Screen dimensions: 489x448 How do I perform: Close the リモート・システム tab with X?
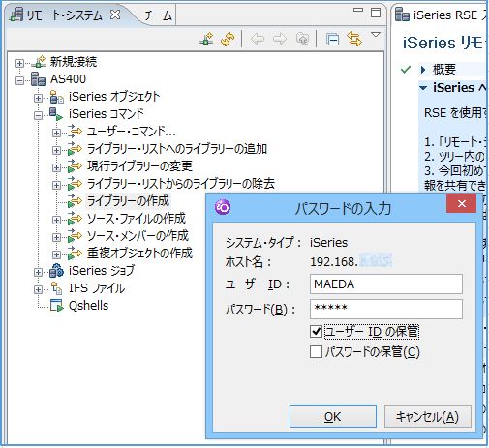pos(115,15)
